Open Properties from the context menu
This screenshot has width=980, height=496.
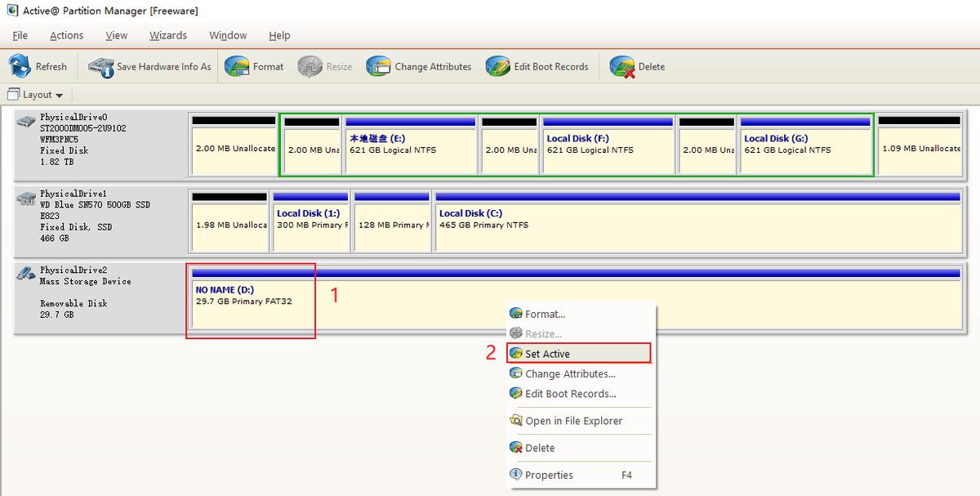[580, 475]
